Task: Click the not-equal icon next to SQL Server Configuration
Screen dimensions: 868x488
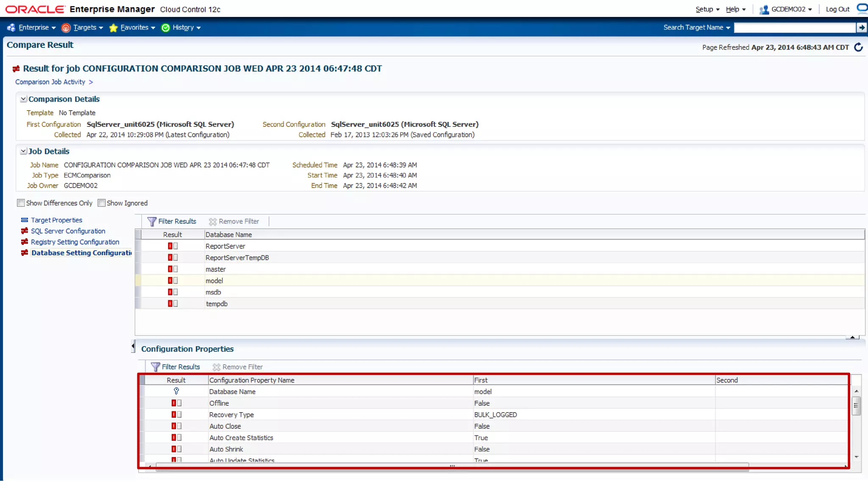Action: pos(25,231)
